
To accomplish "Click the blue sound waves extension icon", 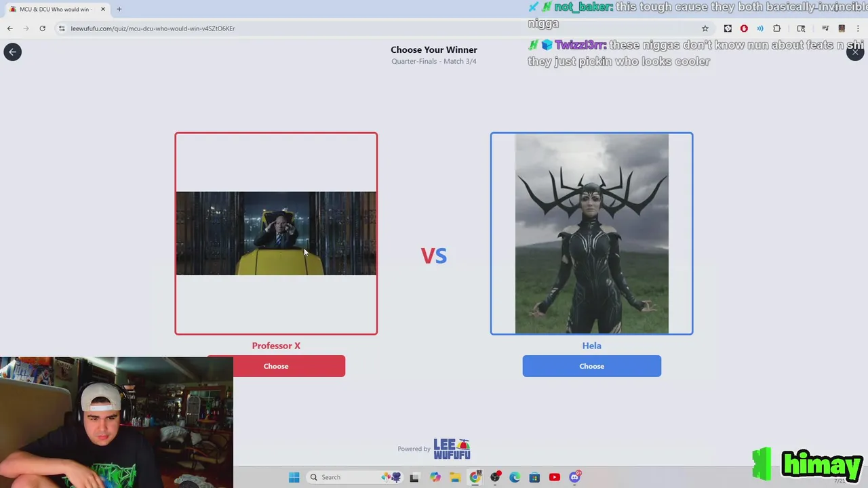I will point(760,28).
